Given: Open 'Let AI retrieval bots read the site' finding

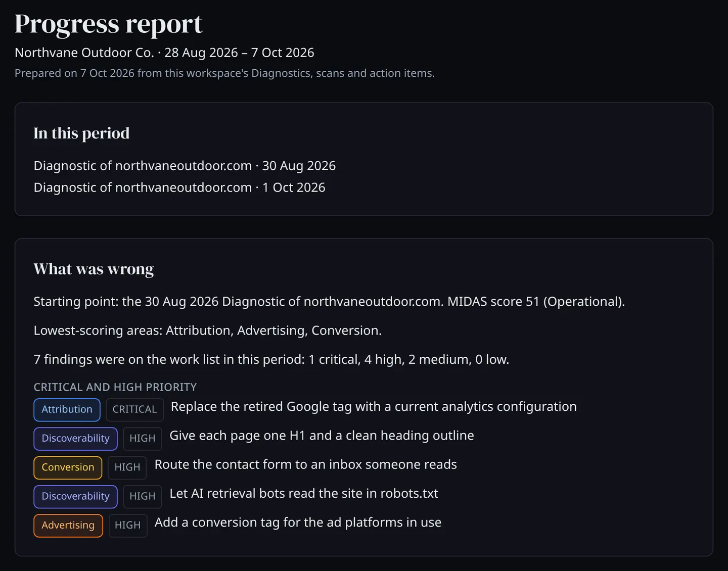Looking at the screenshot, I should coord(304,493).
